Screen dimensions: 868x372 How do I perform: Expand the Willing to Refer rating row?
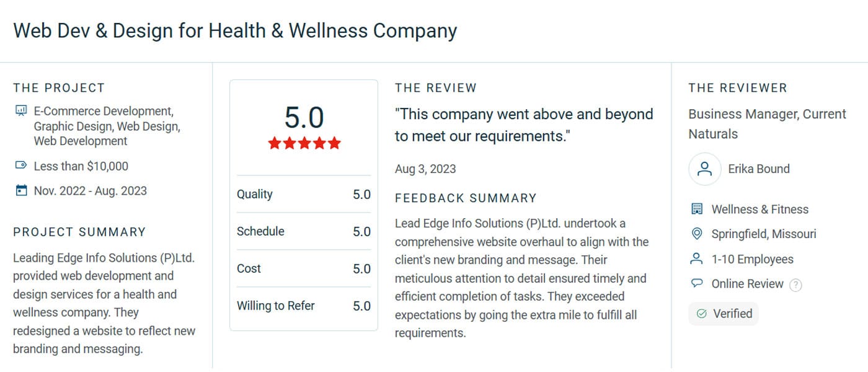point(303,306)
